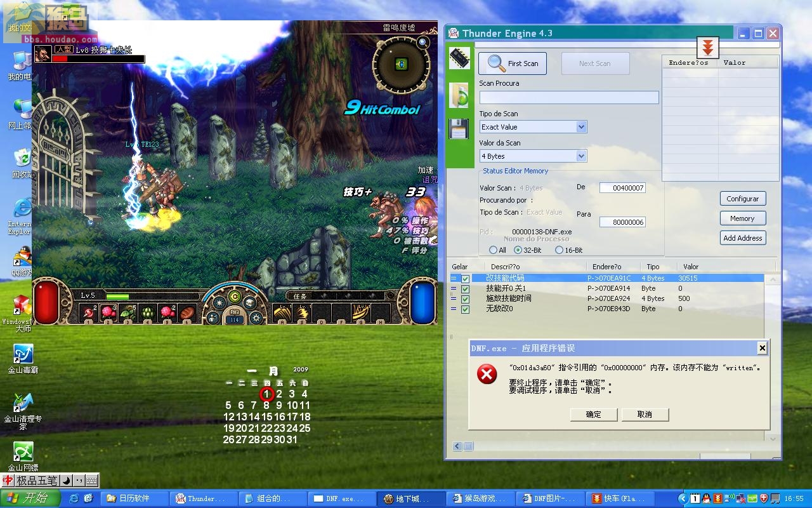Uncheck freeze box for 技能开0 关1 row

coord(465,288)
